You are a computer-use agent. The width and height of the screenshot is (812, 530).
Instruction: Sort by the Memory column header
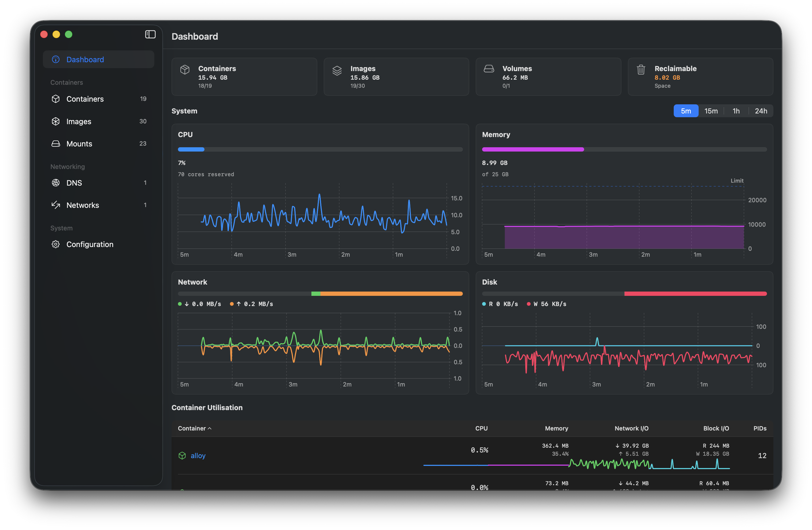[x=556, y=428]
